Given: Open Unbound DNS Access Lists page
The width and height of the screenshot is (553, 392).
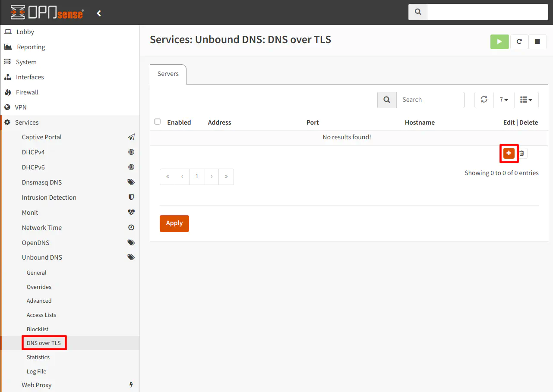Looking at the screenshot, I should (41, 315).
